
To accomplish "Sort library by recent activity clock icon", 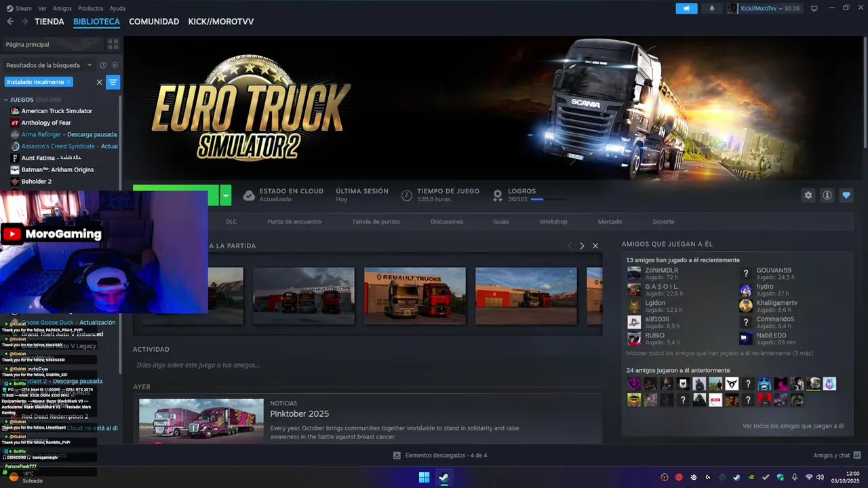I will click(x=103, y=65).
